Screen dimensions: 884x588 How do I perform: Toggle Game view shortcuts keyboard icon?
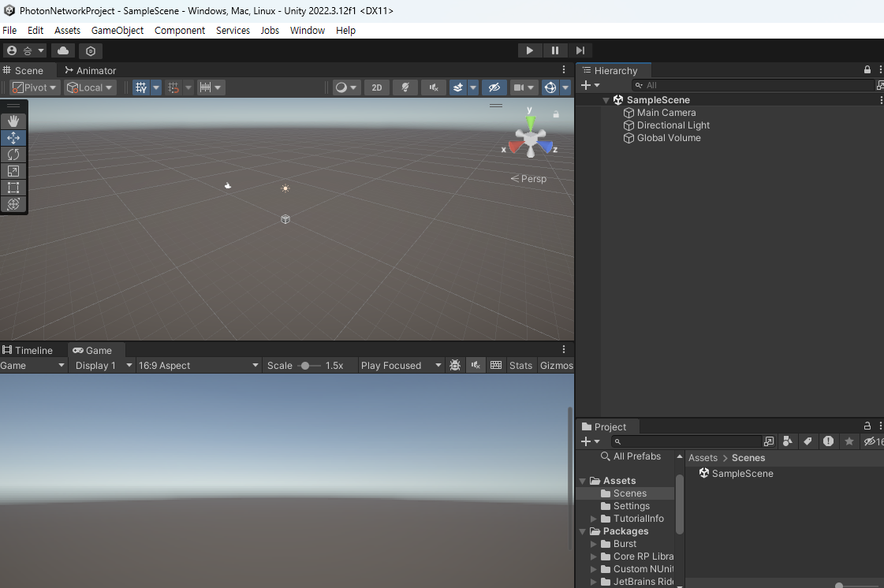(x=496, y=365)
